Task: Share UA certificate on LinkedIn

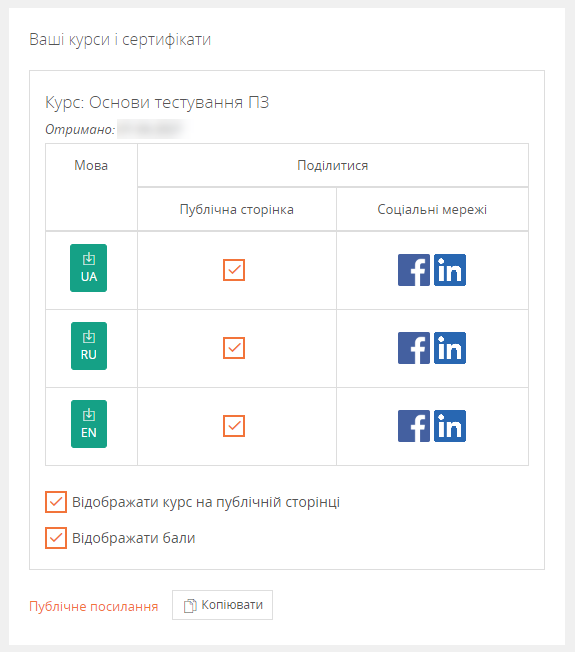Action: (x=450, y=270)
